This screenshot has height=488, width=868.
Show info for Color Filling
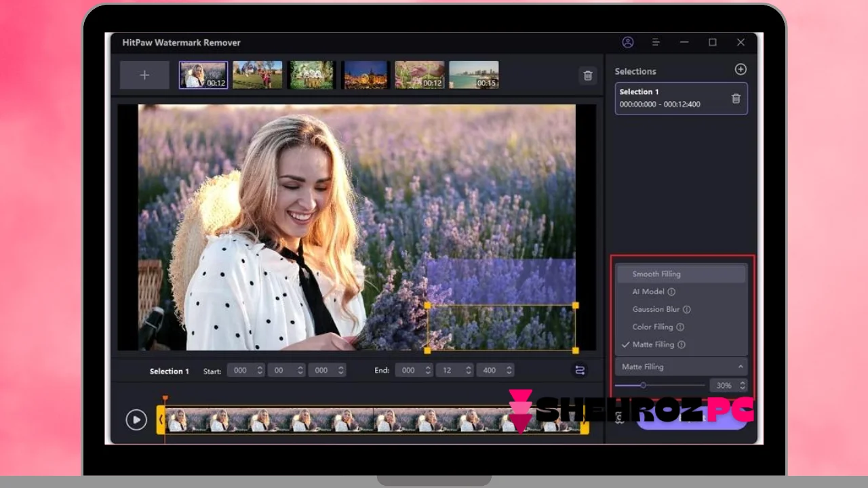pyautogui.click(x=680, y=327)
